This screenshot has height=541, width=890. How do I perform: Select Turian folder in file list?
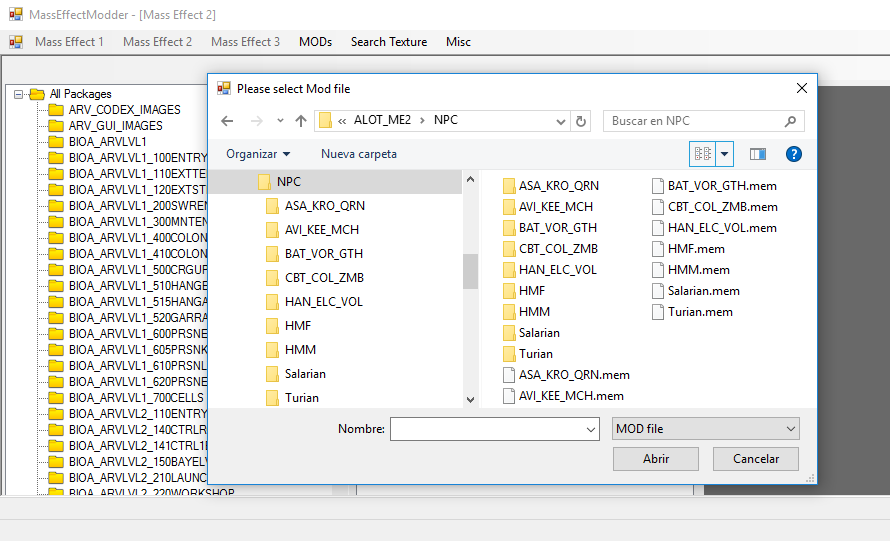[x=528, y=354]
